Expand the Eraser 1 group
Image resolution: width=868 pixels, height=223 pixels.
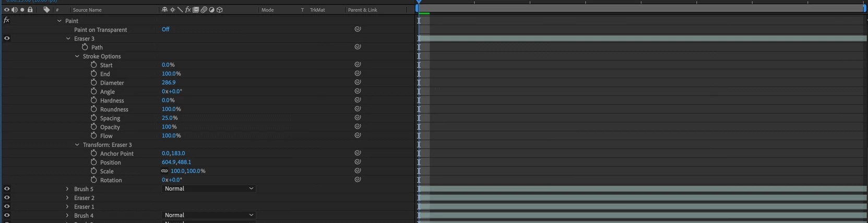point(67,206)
